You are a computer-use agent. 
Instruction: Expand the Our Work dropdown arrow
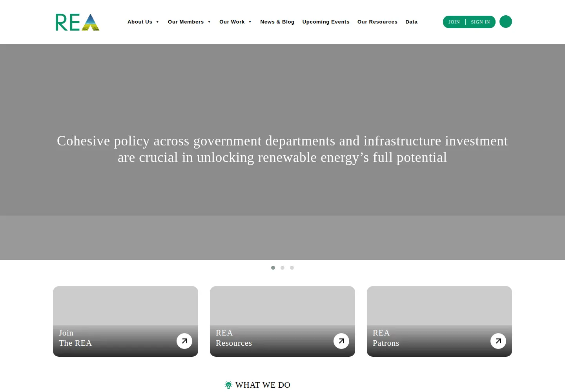pyautogui.click(x=250, y=22)
